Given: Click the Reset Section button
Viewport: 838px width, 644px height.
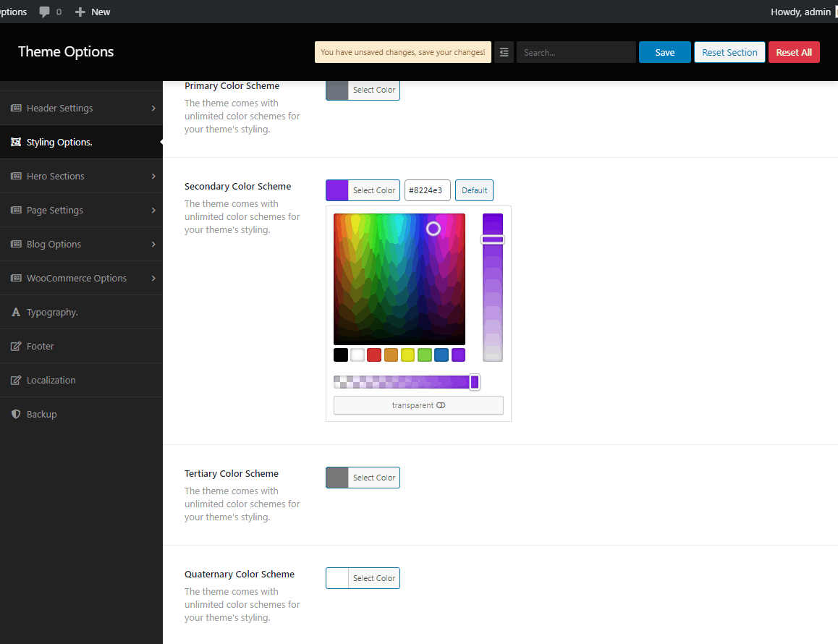Looking at the screenshot, I should [x=729, y=52].
